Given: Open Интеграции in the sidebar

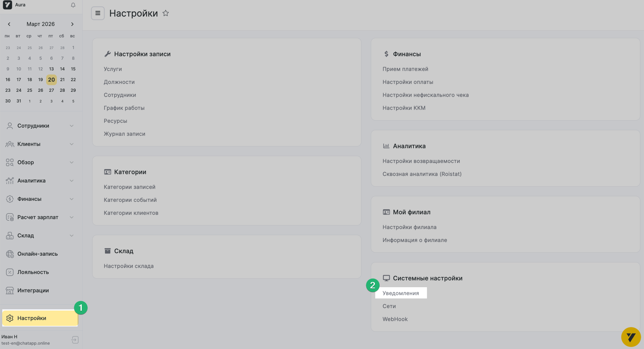Looking at the screenshot, I should (x=33, y=291).
